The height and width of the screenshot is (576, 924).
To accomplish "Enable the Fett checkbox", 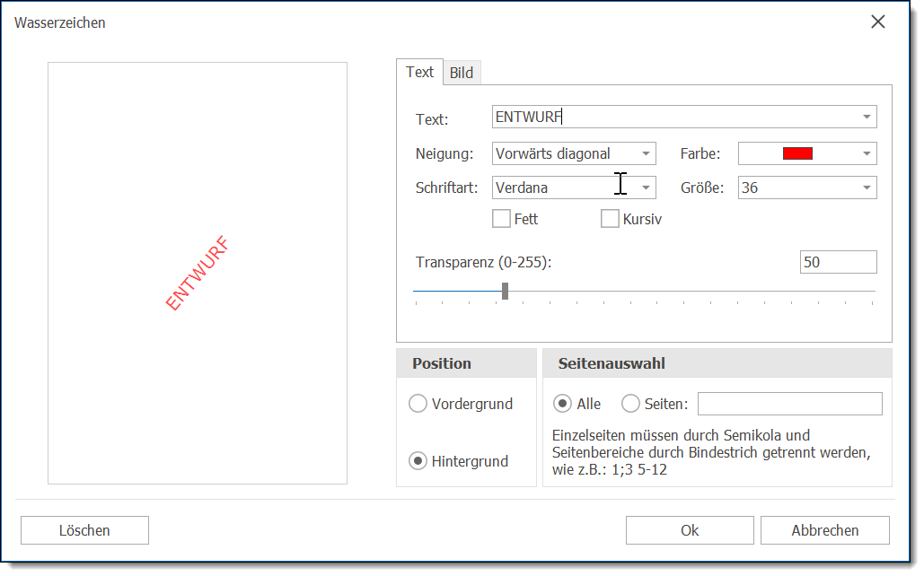I will pyautogui.click(x=502, y=219).
